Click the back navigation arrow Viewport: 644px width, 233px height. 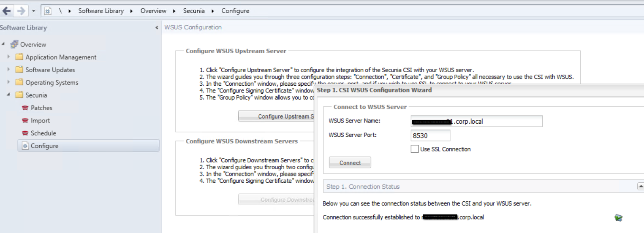point(6,11)
